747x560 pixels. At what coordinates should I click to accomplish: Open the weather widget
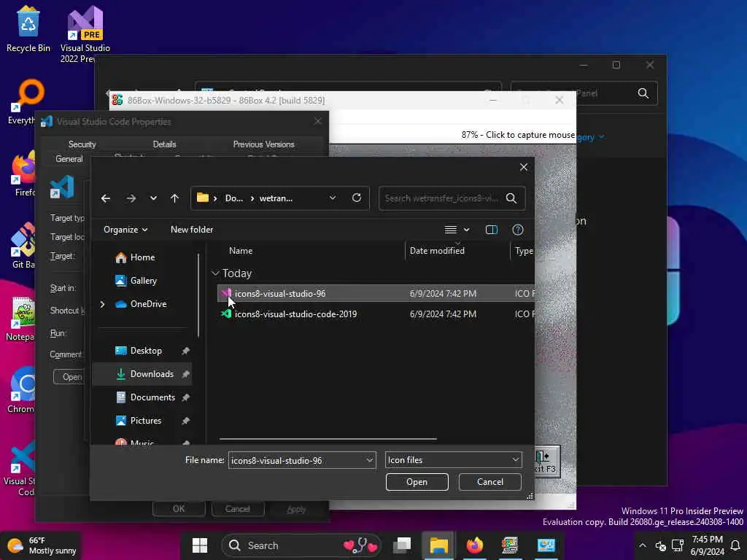point(42,545)
